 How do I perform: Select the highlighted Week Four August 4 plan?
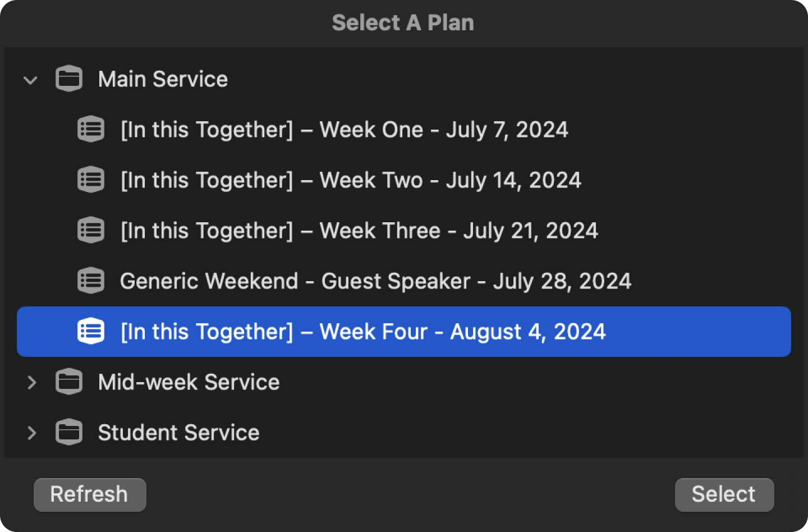click(x=364, y=331)
